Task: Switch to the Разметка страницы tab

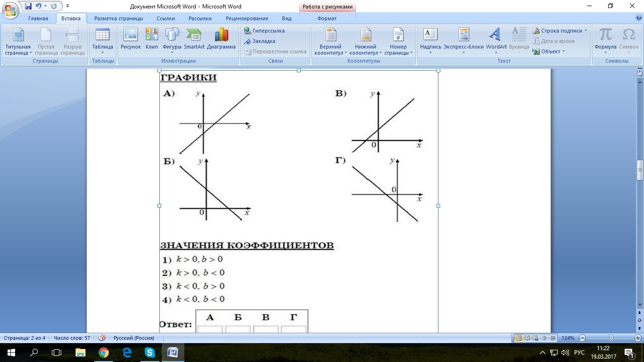Action: 118,18
